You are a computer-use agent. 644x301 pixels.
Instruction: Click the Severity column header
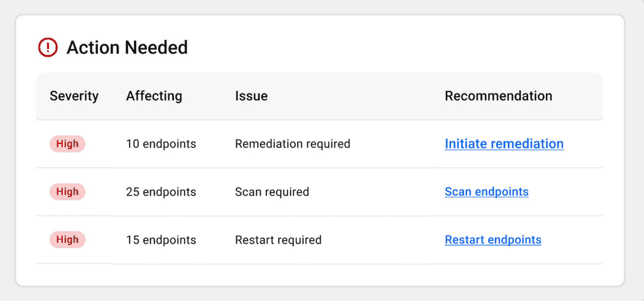(74, 96)
